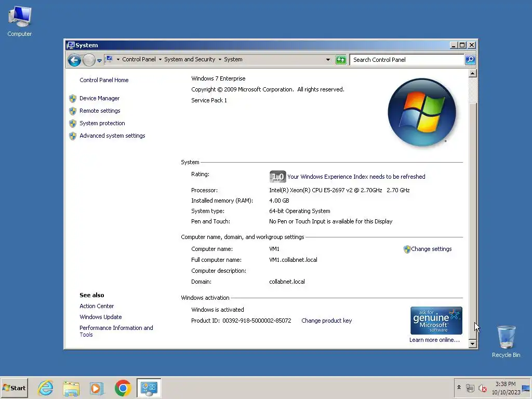The height and width of the screenshot is (399, 532).
Task: Open Windows Explorer from taskbar
Action: (71, 388)
